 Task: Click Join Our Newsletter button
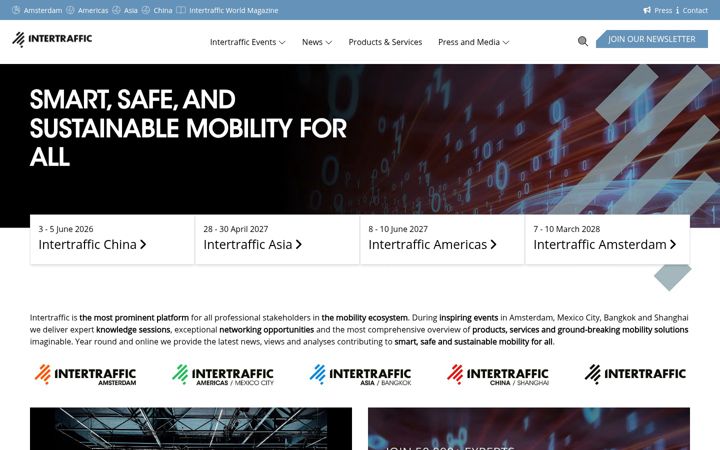(x=652, y=39)
